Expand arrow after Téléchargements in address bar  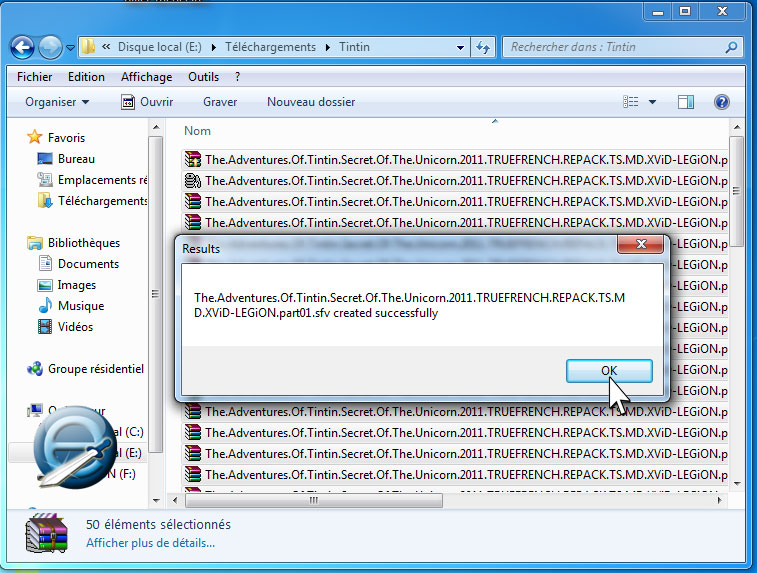pyautogui.click(x=328, y=47)
